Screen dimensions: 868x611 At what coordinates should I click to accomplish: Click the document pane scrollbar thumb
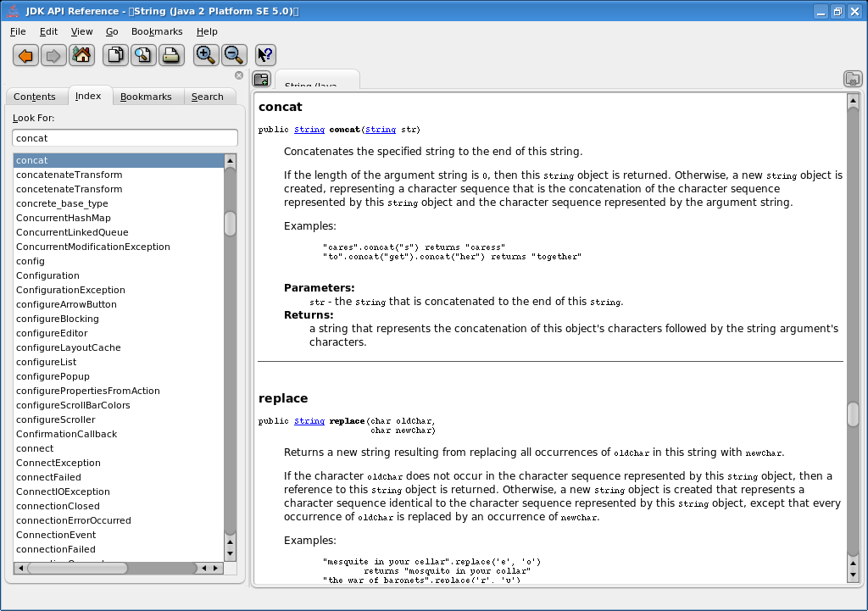853,414
